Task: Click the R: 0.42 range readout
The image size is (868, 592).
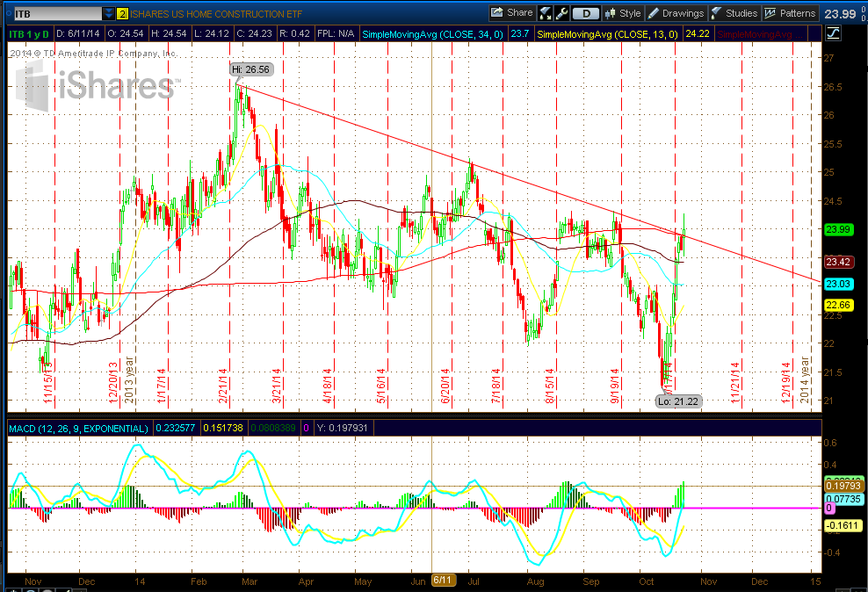Action: [294, 33]
